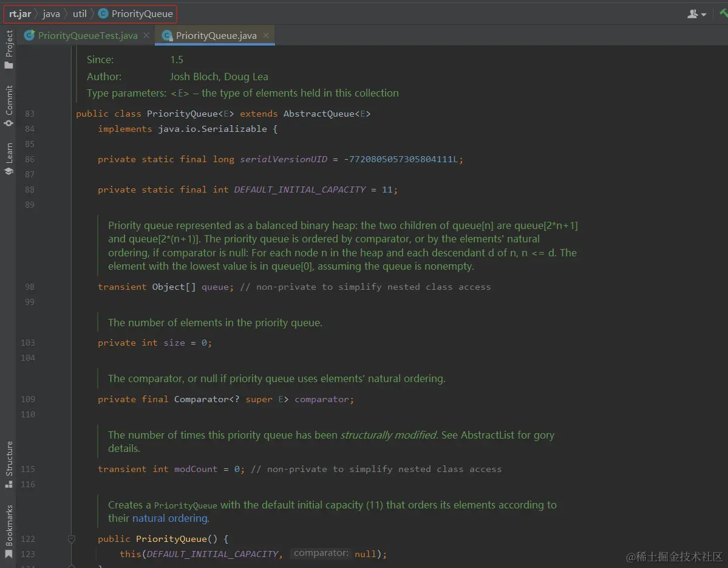The image size is (728, 568).
Task: Click Comparator type on line 109
Action: click(x=202, y=399)
